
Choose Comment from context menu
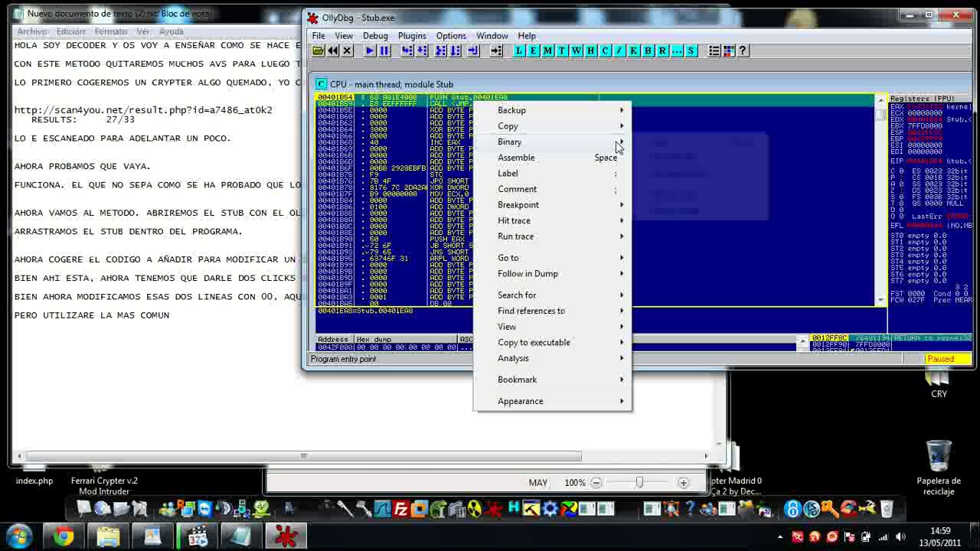click(x=517, y=189)
